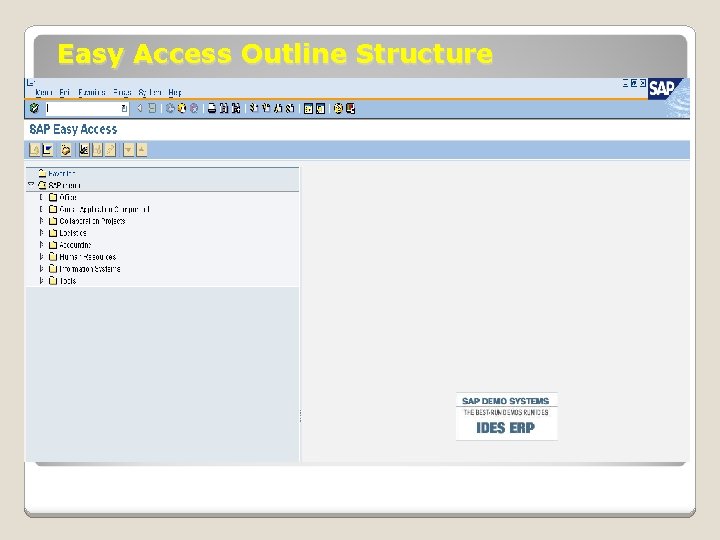The height and width of the screenshot is (540, 720).
Task: Click the Change Favorites pencil icon
Action: coord(110,150)
